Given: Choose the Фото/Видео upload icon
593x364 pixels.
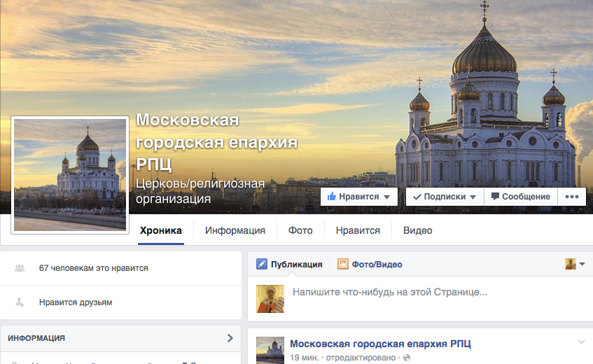Looking at the screenshot, I should (342, 264).
